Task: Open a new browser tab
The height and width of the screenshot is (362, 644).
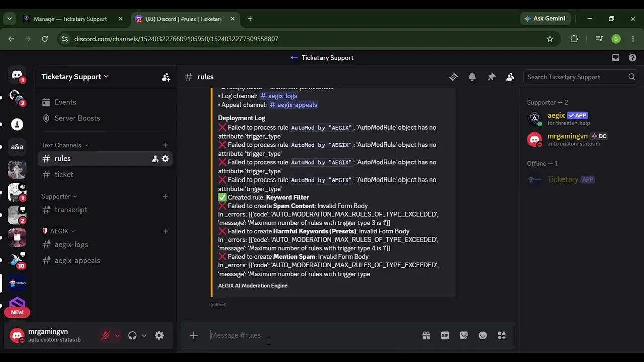Action: 250,19
